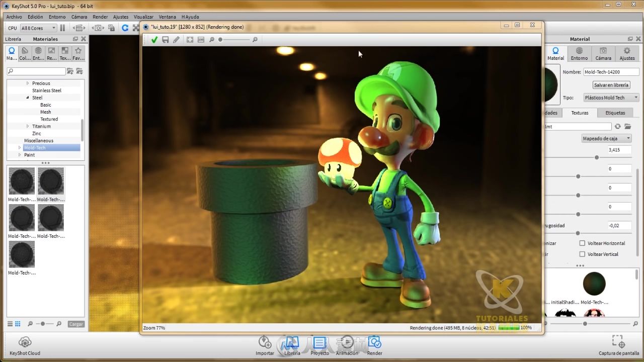Viewport: 644px width, 362px height.
Task: Click Importar in bottom toolbar
Action: coord(265,346)
